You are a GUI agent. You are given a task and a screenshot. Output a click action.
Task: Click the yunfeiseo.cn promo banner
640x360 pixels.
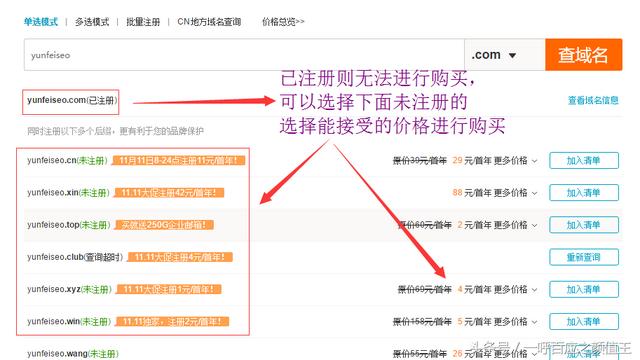[x=179, y=160]
